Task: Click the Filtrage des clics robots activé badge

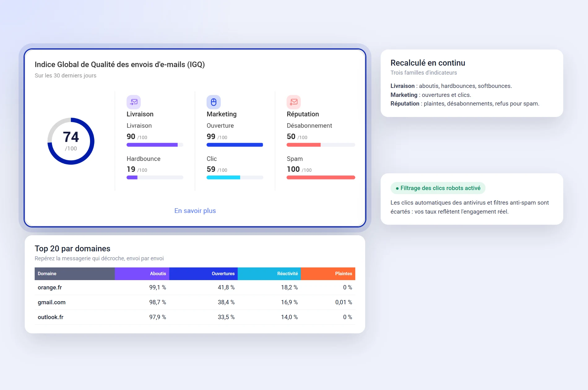Action: coord(438,188)
